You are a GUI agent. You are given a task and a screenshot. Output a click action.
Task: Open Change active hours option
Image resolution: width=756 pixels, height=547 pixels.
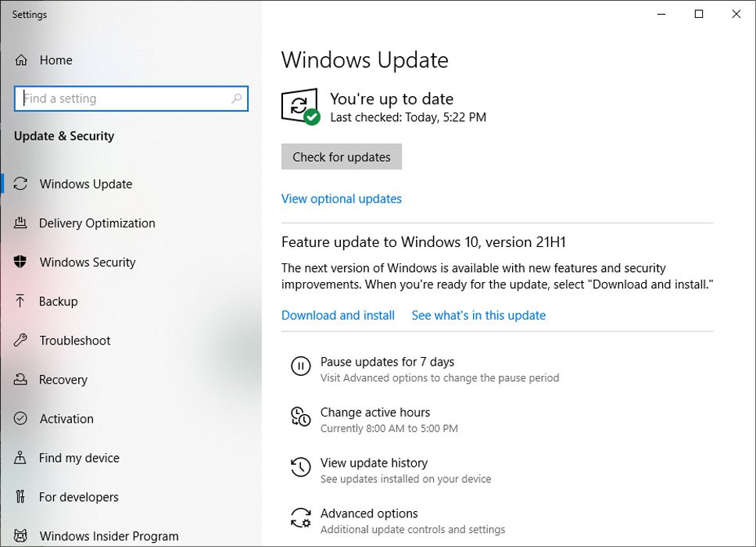point(375,412)
